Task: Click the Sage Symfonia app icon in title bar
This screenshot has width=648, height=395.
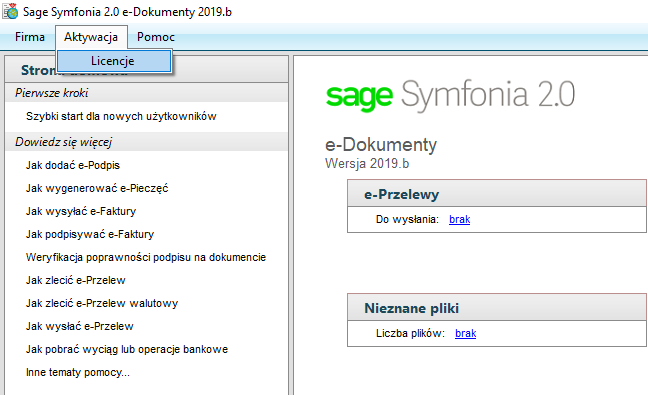Action: tap(10, 12)
